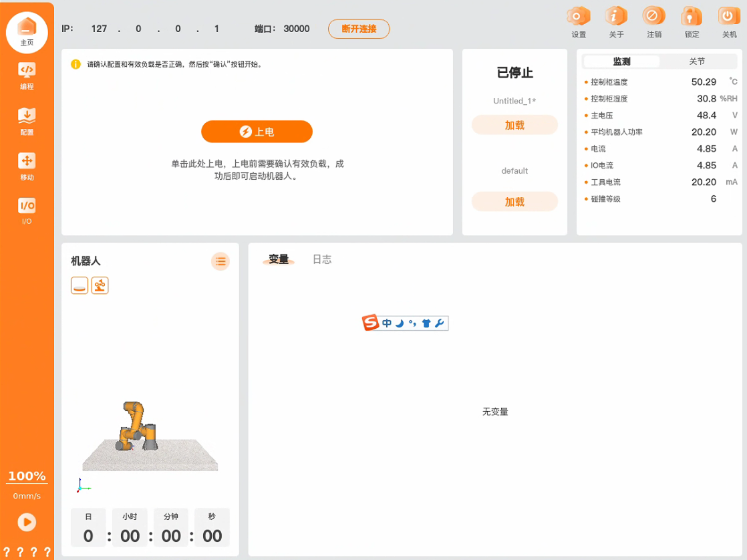Click the 断开连接 disconnect button
This screenshot has height=560, width=747.
(x=359, y=29)
